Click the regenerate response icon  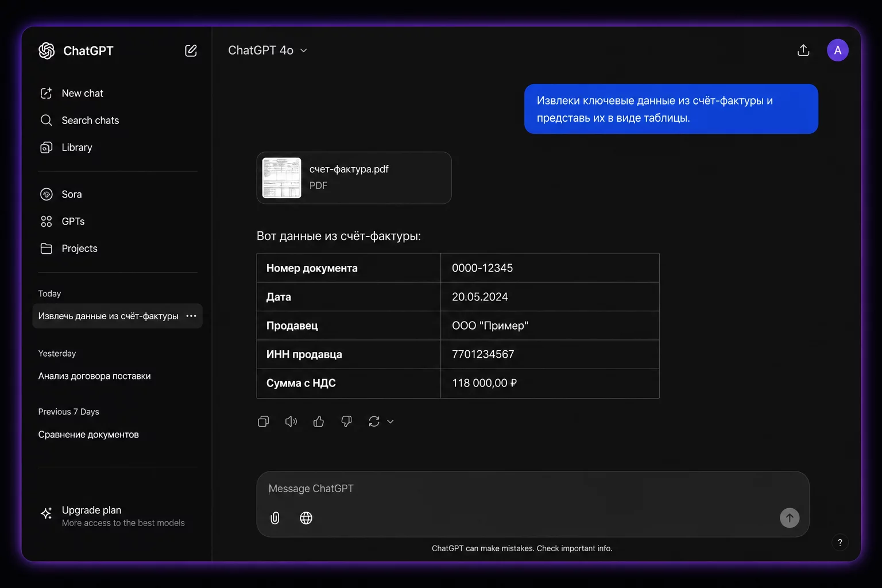coord(374,421)
